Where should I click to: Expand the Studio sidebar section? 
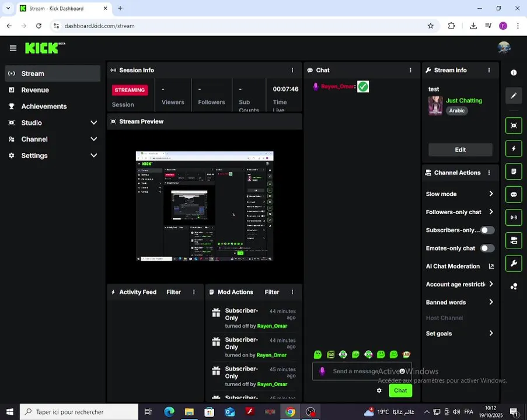[53, 123]
